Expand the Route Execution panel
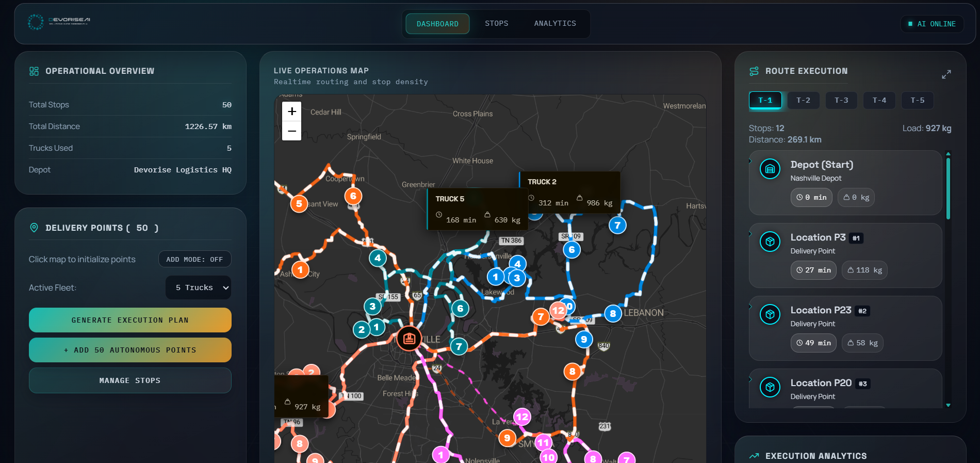This screenshot has height=463, width=980. pos(946,74)
